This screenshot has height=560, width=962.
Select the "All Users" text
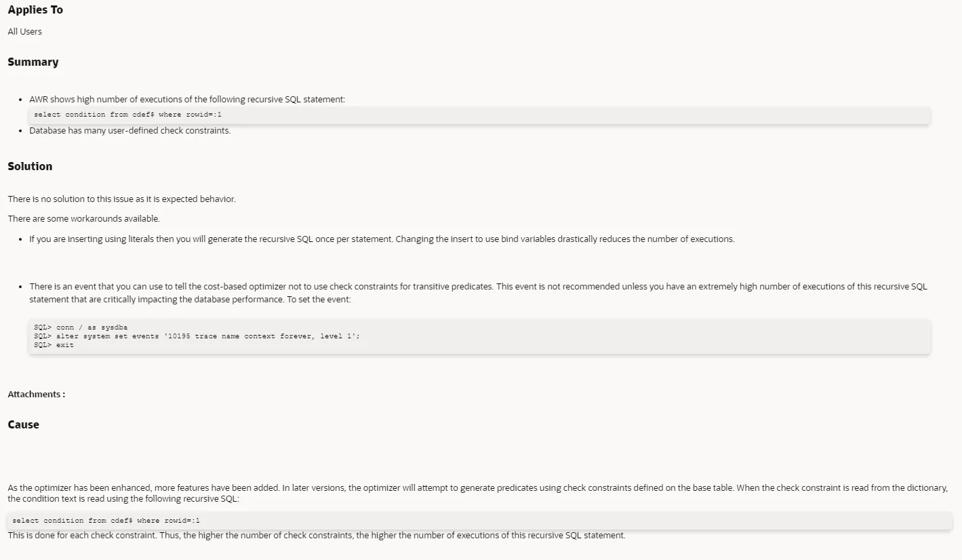[x=24, y=31]
